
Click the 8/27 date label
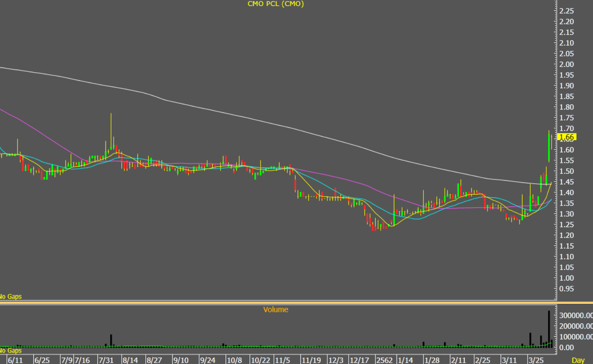click(x=155, y=361)
